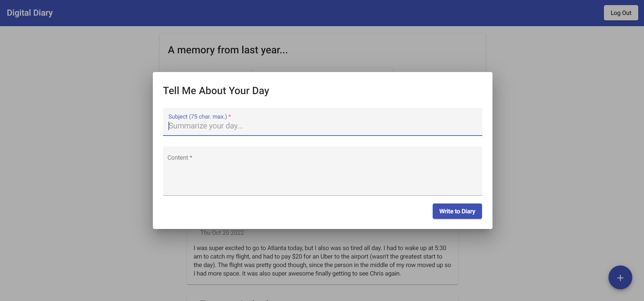Click the partially visible card at the bottom
Viewport: 644px width, 301px height.
click(x=322, y=297)
